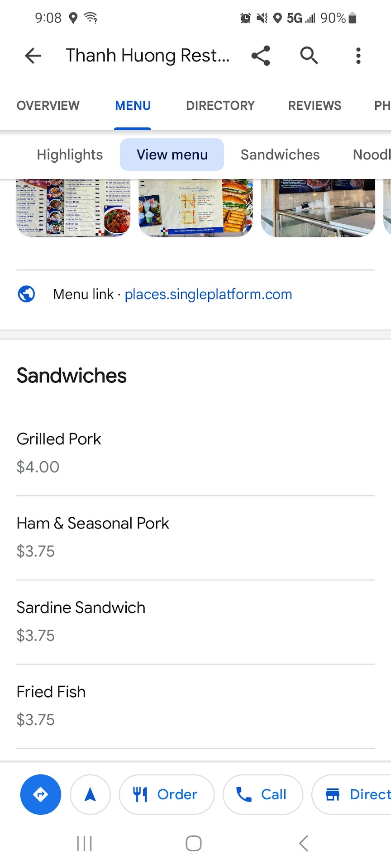391x868 pixels.
Task: Call the restaurant
Action: click(x=262, y=794)
